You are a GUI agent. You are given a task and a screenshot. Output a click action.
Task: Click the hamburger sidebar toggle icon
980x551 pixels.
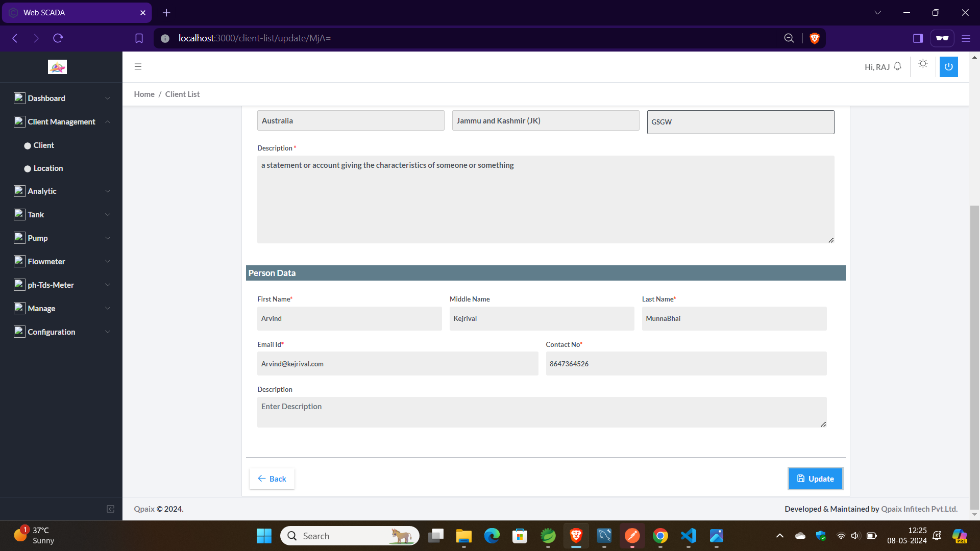click(x=138, y=67)
